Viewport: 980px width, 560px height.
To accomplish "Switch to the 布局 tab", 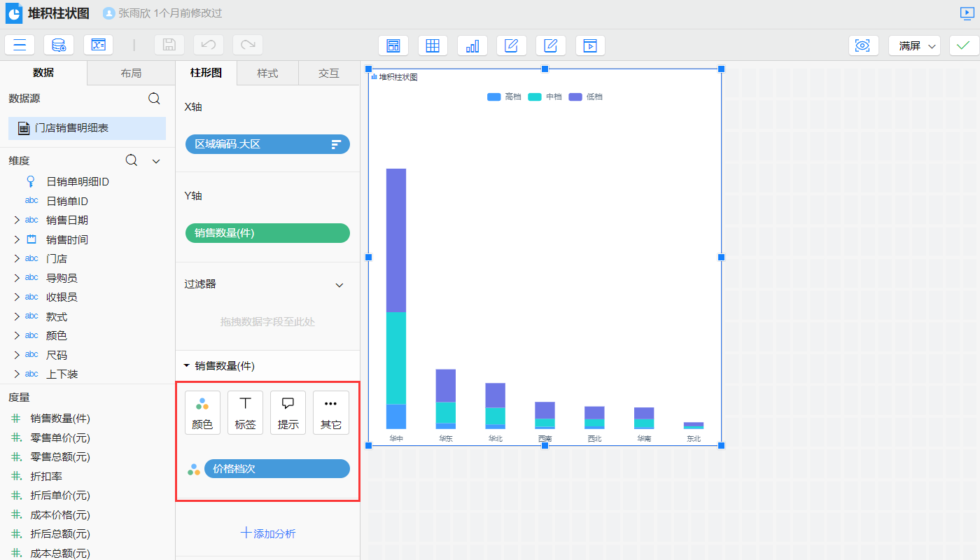I will 131,73.
